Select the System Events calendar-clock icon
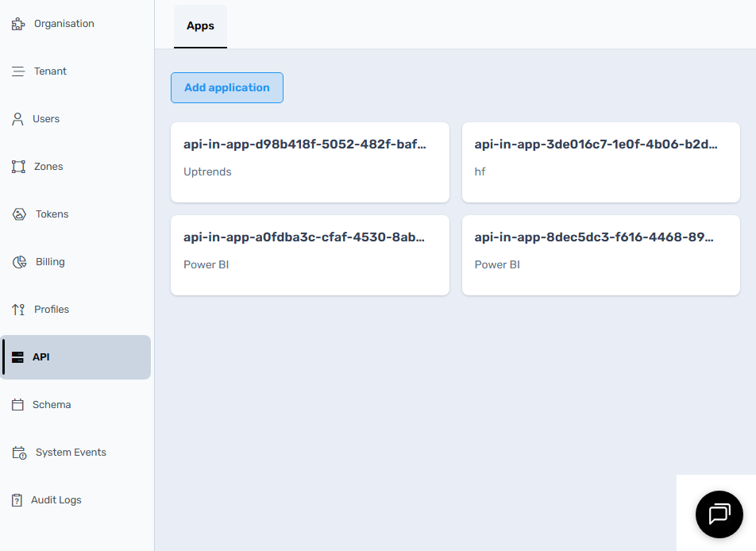This screenshot has width=756, height=551. (x=19, y=453)
